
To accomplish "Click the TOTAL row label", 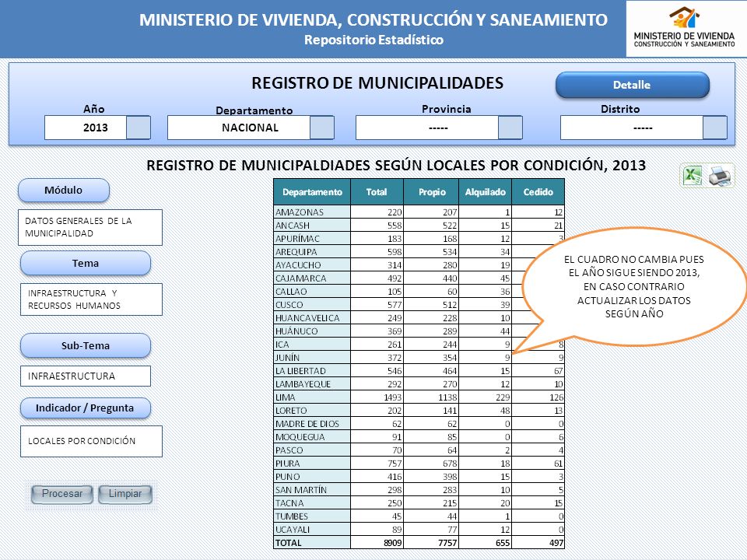I will point(312,543).
